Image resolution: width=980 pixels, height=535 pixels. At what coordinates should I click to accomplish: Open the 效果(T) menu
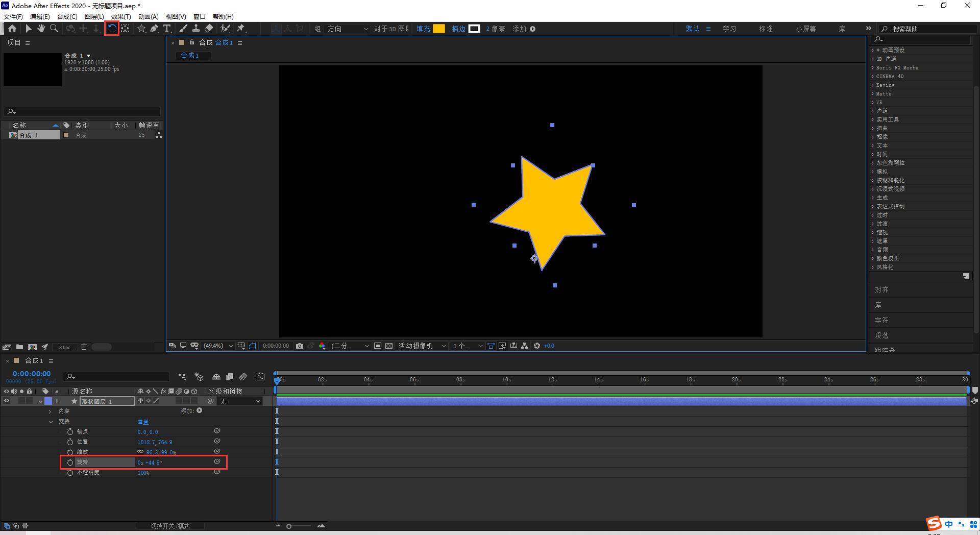pos(121,16)
